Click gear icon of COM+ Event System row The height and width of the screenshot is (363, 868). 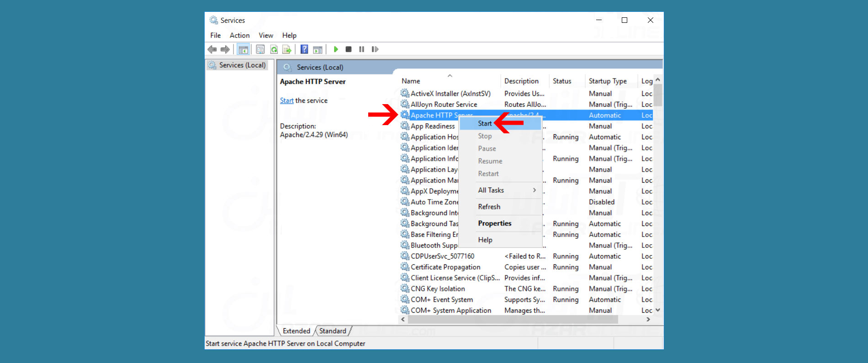click(x=405, y=300)
